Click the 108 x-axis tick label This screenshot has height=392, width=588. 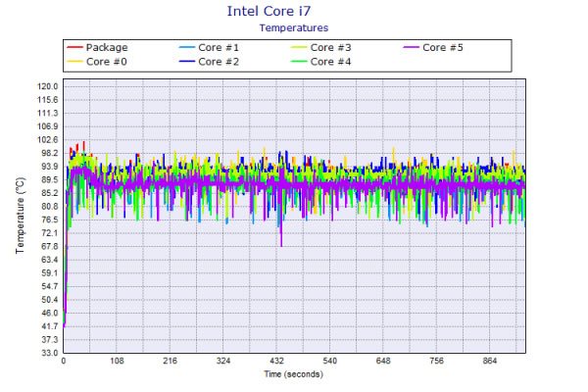tap(117, 361)
